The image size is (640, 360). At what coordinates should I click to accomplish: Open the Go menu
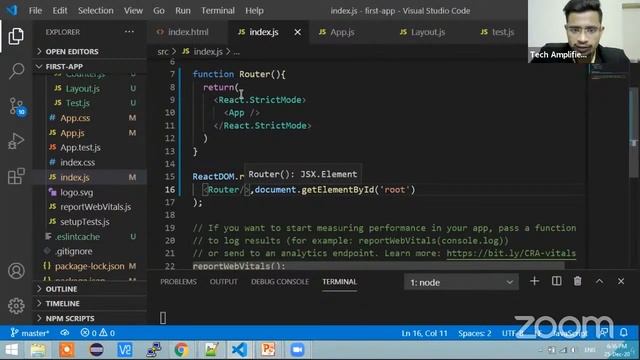[x=159, y=11]
